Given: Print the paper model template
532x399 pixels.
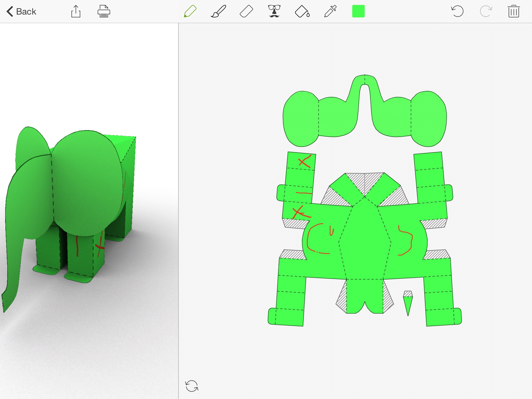Looking at the screenshot, I should (104, 11).
